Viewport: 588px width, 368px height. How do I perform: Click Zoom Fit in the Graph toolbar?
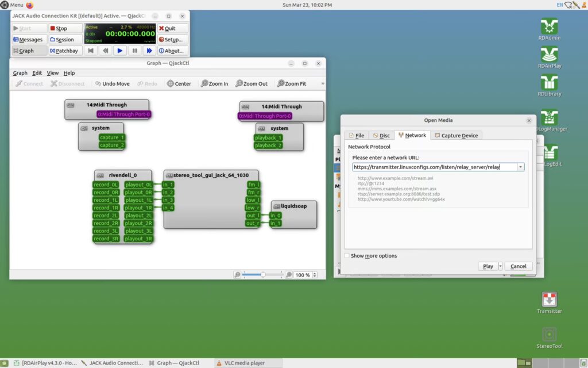tap(292, 84)
